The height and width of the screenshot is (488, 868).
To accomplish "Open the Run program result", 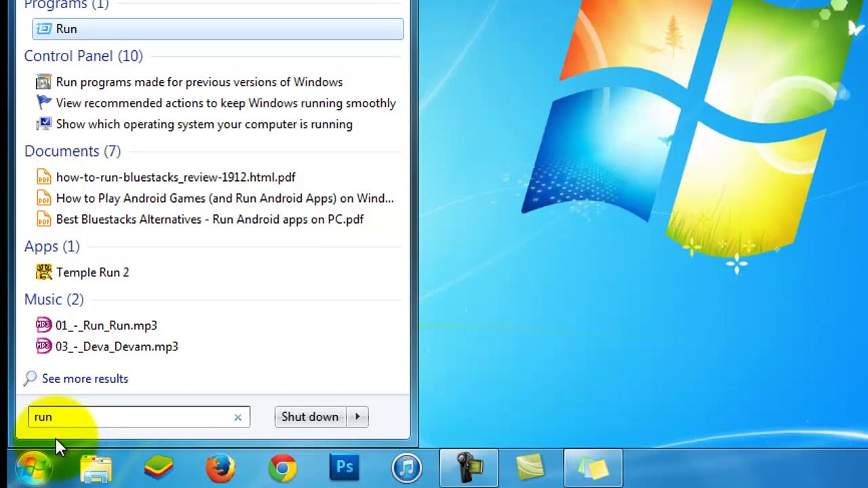I will (217, 29).
